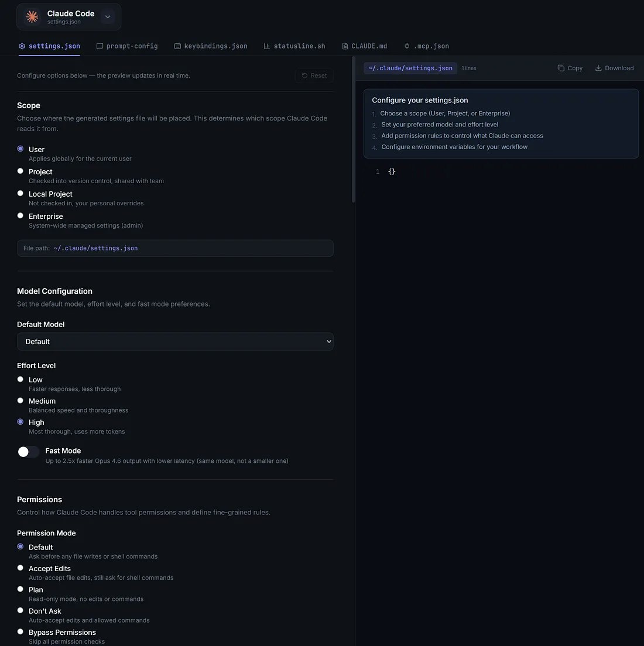Click the Reset button
This screenshot has height=646, width=644.
[314, 75]
